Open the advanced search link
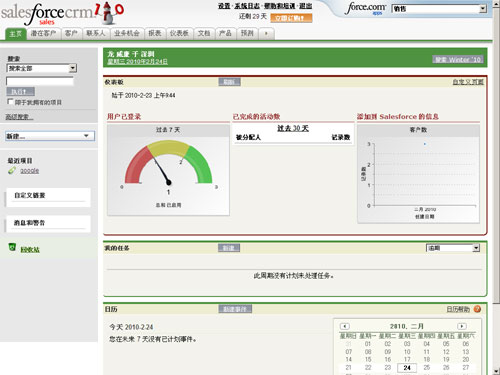The width and height of the screenshot is (500, 375). click(x=19, y=117)
